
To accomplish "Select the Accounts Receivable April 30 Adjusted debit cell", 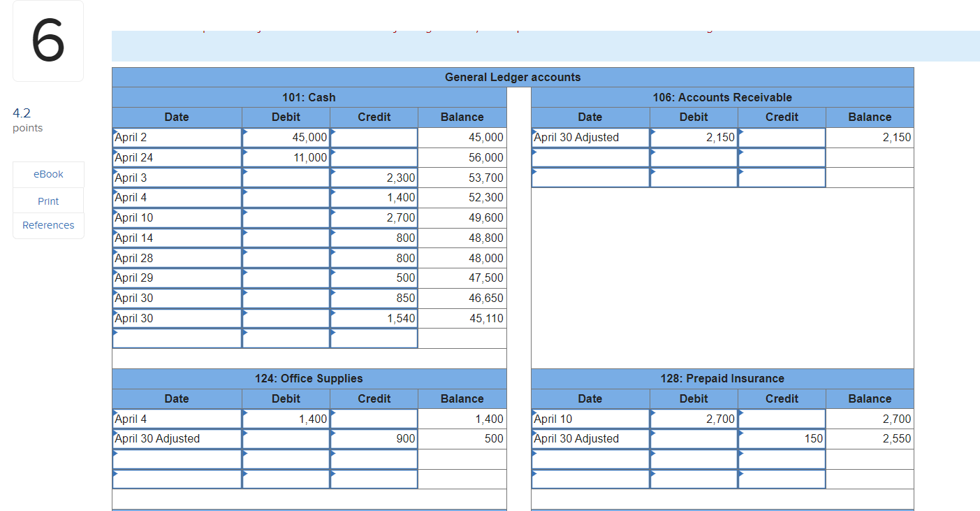I will coord(694,137).
